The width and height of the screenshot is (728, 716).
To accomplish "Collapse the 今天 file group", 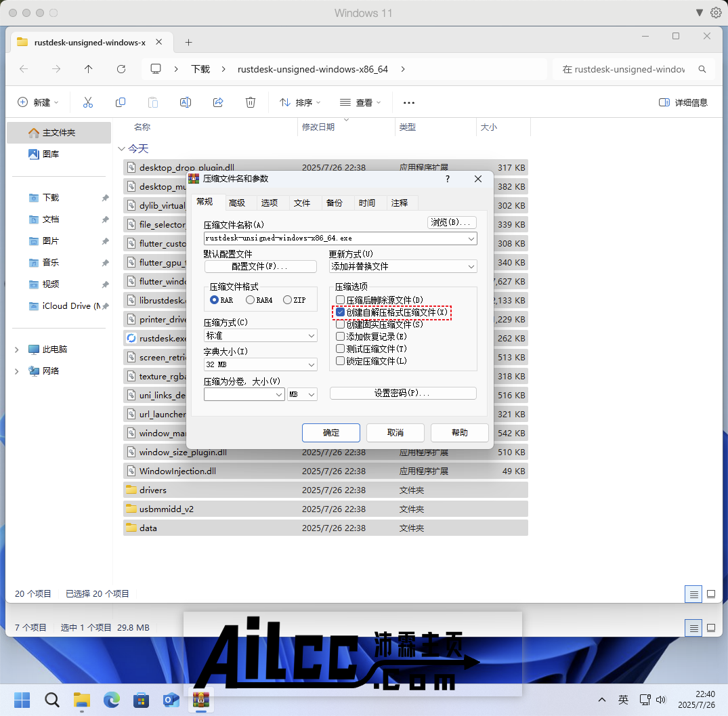I will pyautogui.click(x=122, y=148).
